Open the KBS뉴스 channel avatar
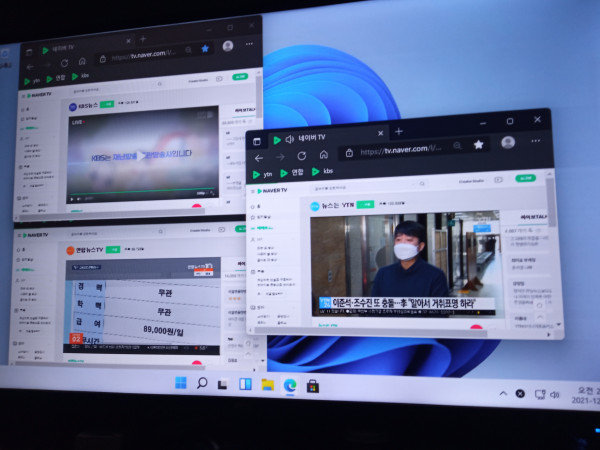The width and height of the screenshot is (600, 450). point(73,107)
